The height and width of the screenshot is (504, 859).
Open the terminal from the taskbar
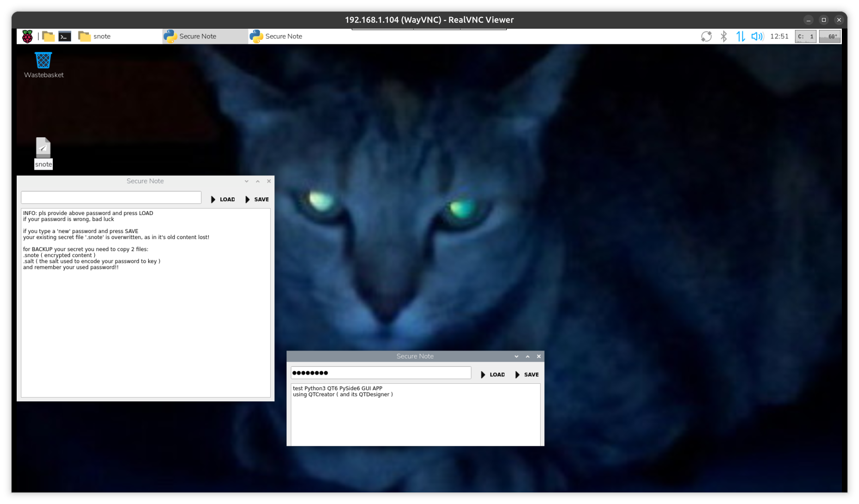tap(65, 37)
